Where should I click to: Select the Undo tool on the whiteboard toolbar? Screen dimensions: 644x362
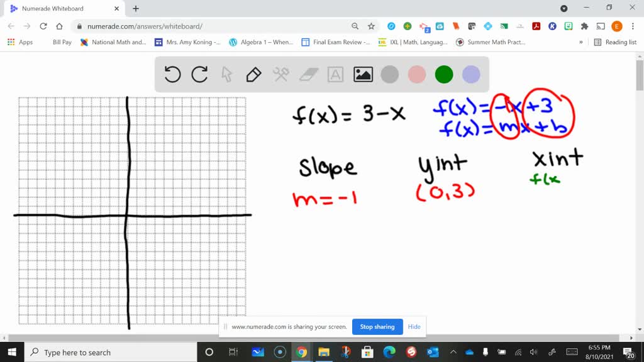tap(172, 74)
